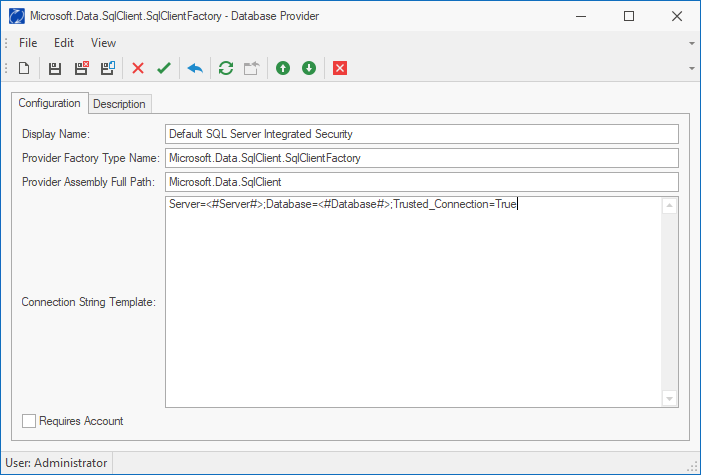The height and width of the screenshot is (475, 701).
Task: Click the Save floppy disk icon
Action: coord(55,68)
